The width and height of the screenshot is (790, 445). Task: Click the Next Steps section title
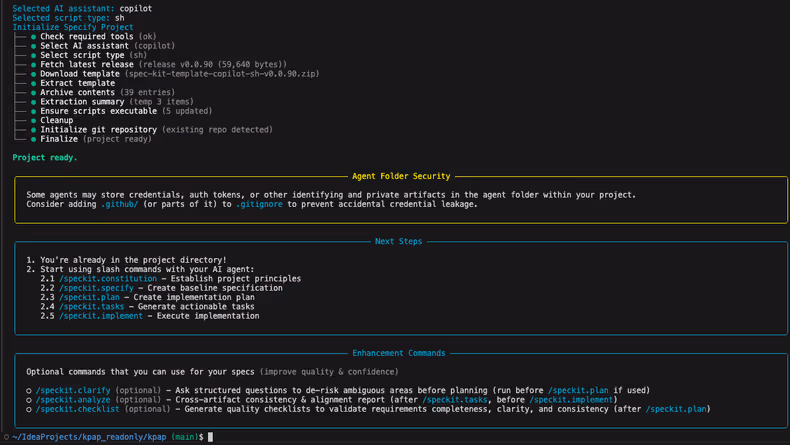click(x=398, y=241)
